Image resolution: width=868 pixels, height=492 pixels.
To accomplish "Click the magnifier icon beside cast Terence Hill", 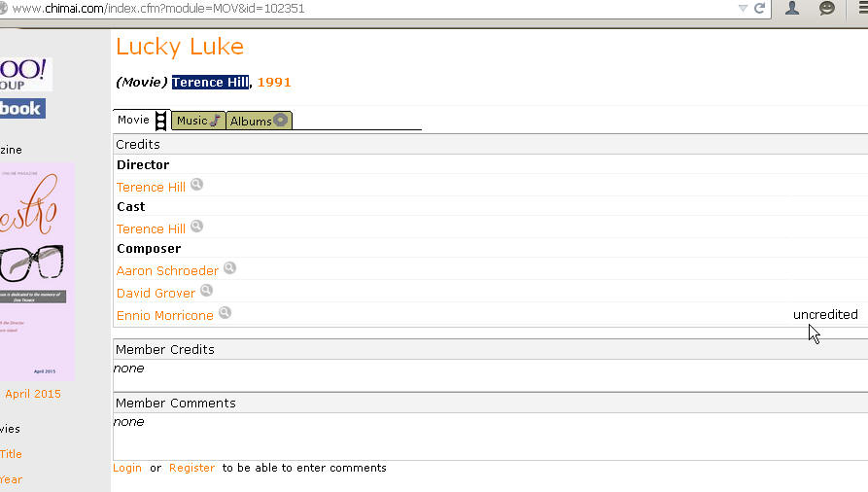I will tap(196, 226).
